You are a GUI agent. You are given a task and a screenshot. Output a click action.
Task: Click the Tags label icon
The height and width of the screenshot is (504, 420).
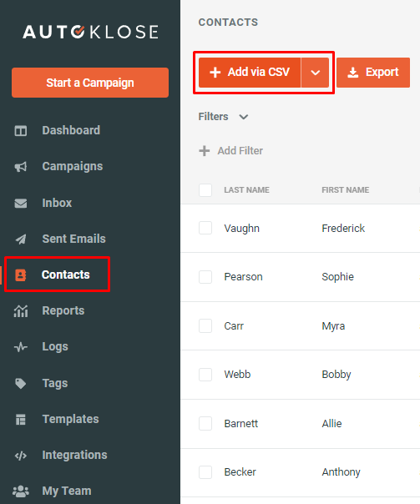click(21, 383)
